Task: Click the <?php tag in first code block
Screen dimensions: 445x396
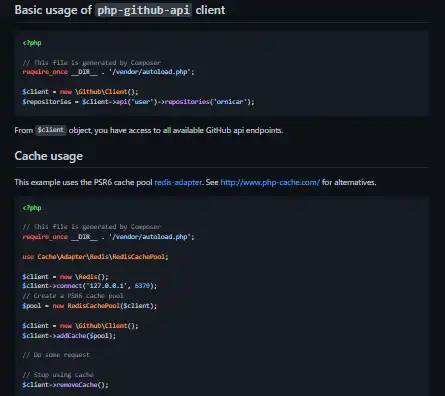Action: pyautogui.click(x=32, y=43)
